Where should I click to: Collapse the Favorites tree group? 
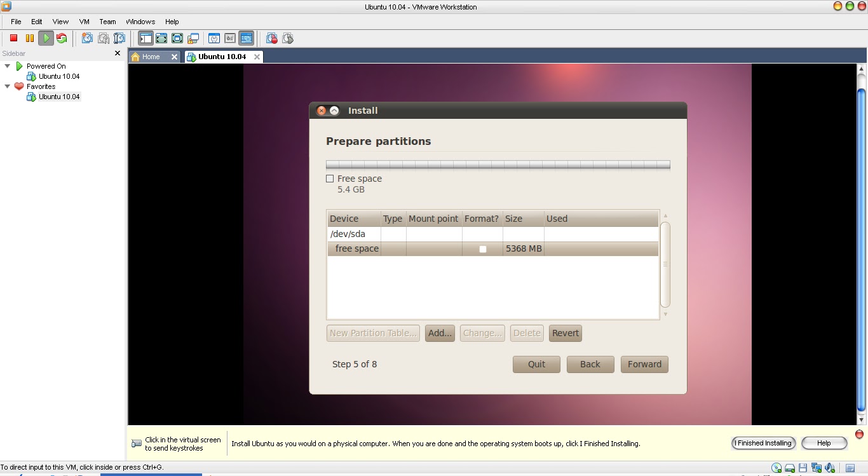8,86
